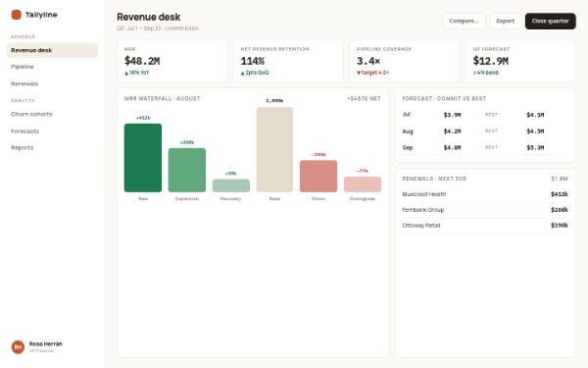Click the $412k Bluecrest Health amount
588x368 pixels.
pos(560,194)
